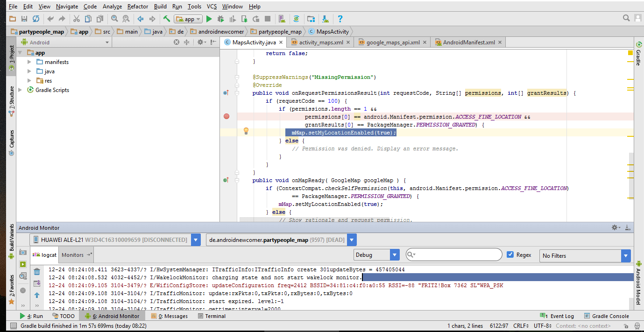The height and width of the screenshot is (332, 644).
Task: Switch to the google_maps_api.xml tab
Action: pyautogui.click(x=393, y=42)
